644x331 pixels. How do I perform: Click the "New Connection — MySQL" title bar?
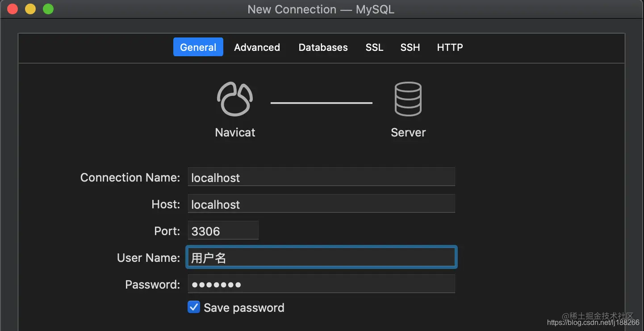coord(321,9)
